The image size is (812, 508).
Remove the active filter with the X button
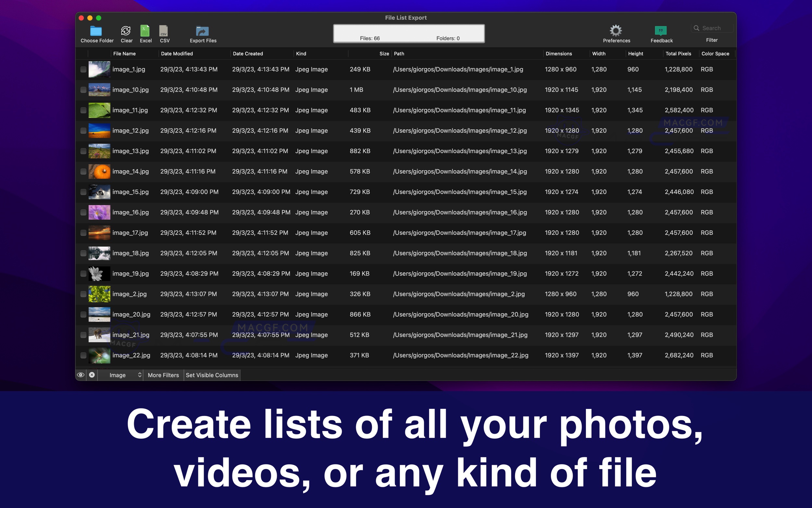pos(92,375)
